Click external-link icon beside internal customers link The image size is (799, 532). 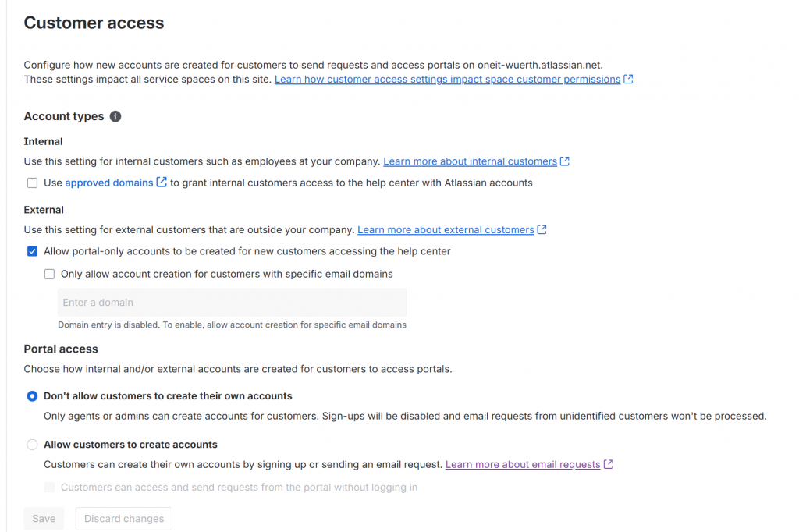[x=565, y=161]
